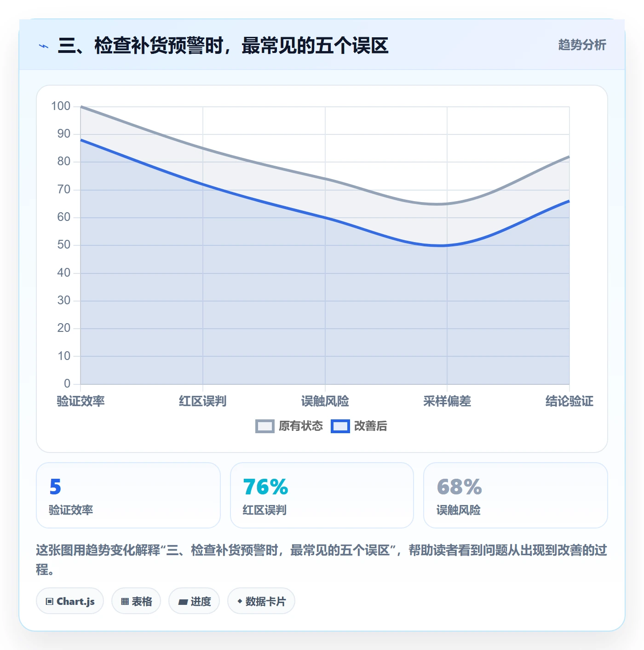Toggle the 原有状态 legend swatch

[265, 426]
